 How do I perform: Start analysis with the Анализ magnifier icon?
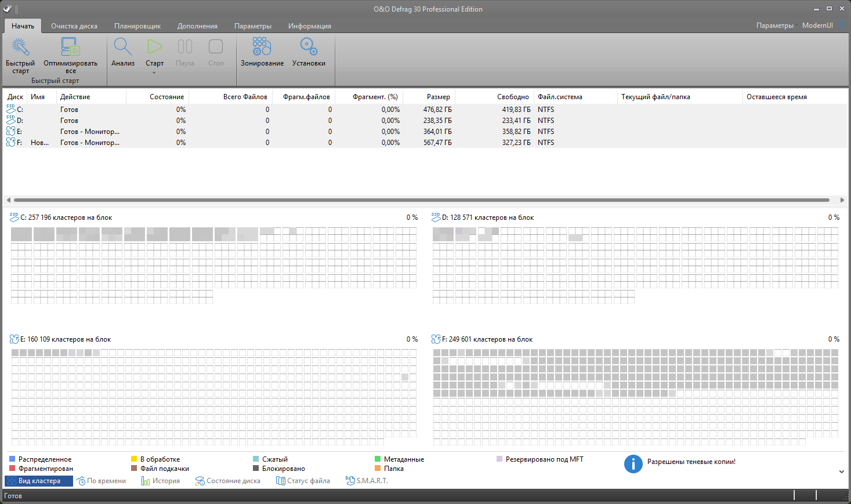(x=123, y=48)
